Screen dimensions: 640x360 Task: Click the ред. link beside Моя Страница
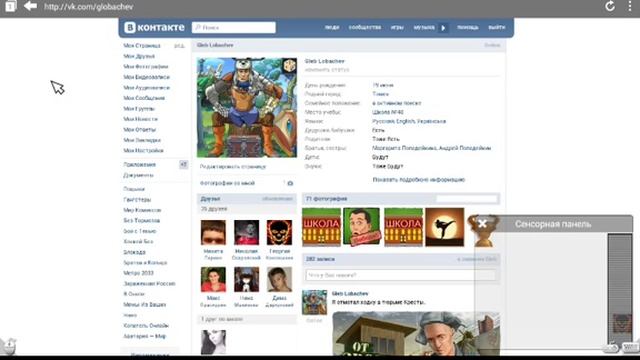point(179,46)
